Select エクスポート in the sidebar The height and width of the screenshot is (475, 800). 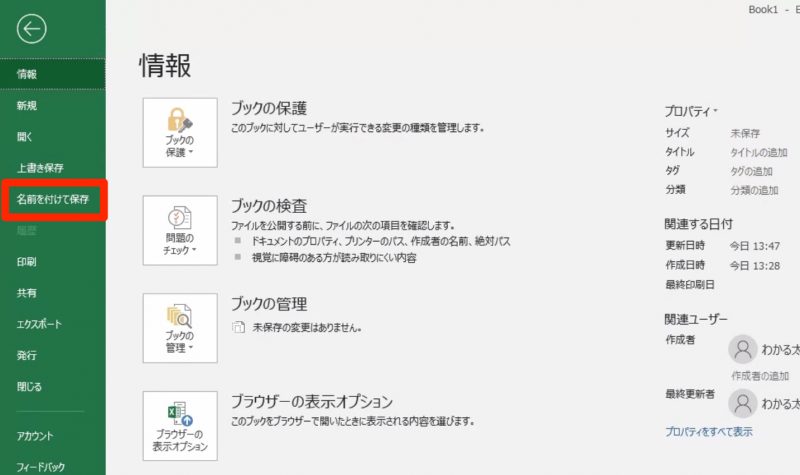[39, 324]
